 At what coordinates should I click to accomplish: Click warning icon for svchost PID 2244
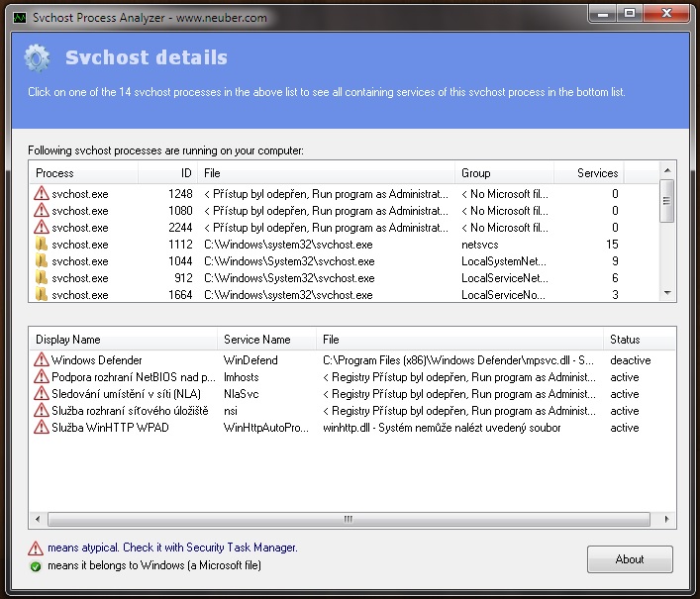pyautogui.click(x=41, y=228)
